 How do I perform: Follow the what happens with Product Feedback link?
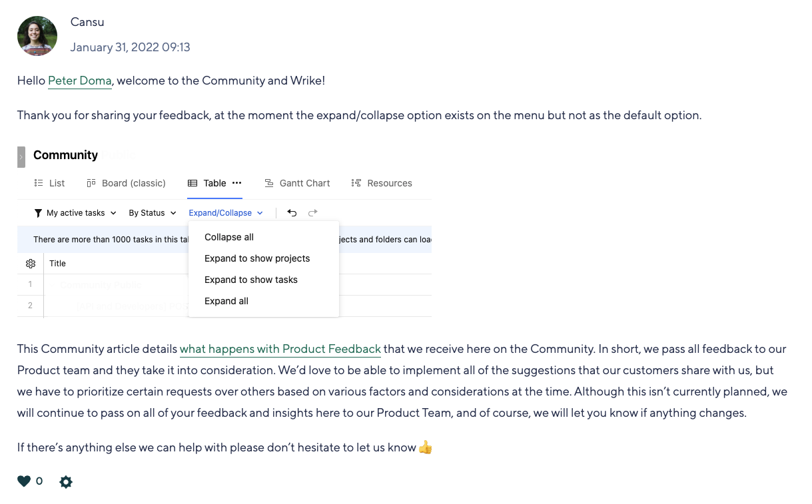pyautogui.click(x=280, y=349)
